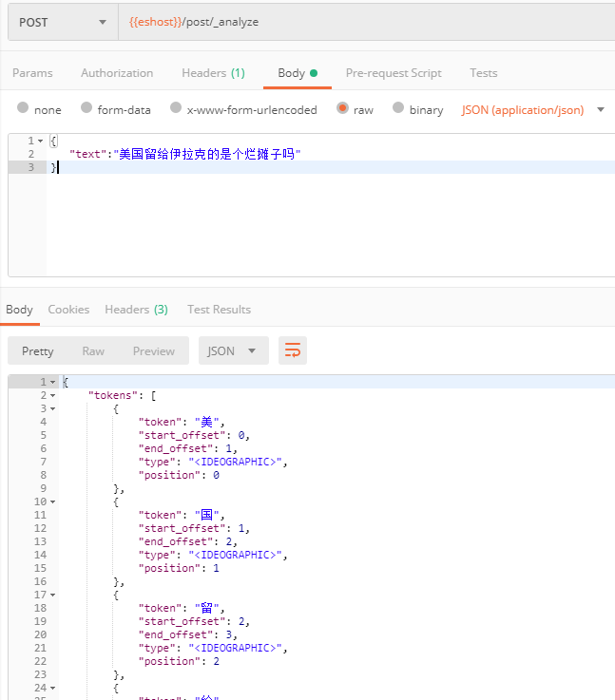Switch to the Params tab
This screenshot has height=700, width=615.
click(x=32, y=73)
